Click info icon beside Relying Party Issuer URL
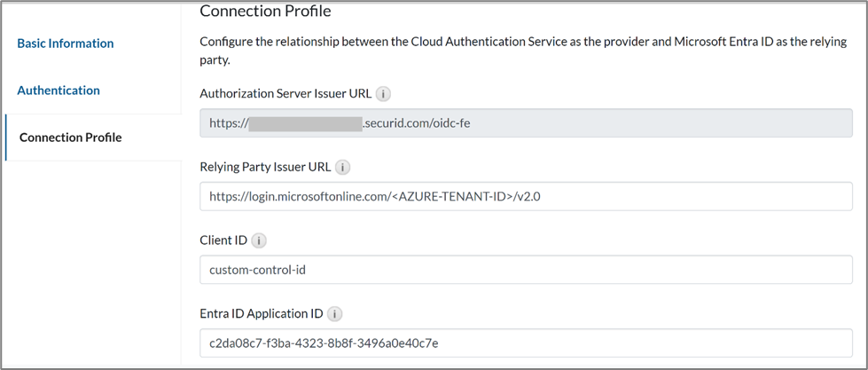 tap(343, 167)
